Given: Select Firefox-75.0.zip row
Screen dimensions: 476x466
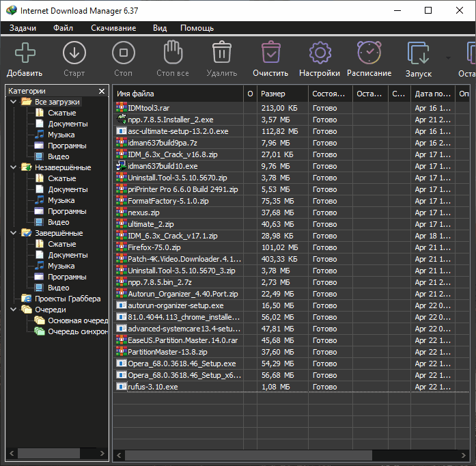Looking at the screenshot, I should pyautogui.click(x=292, y=247).
